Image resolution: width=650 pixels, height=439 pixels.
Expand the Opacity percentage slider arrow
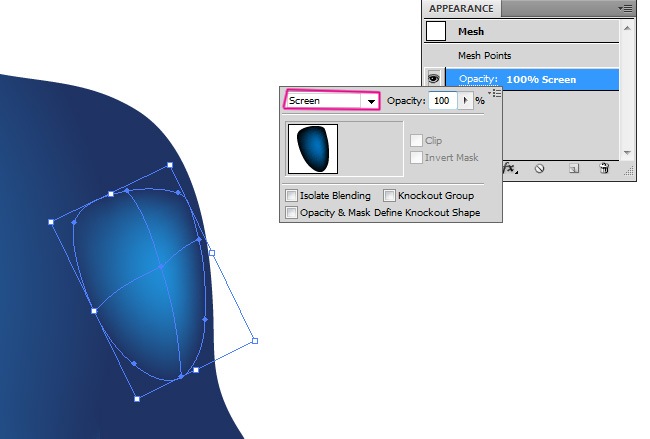pyautogui.click(x=465, y=101)
